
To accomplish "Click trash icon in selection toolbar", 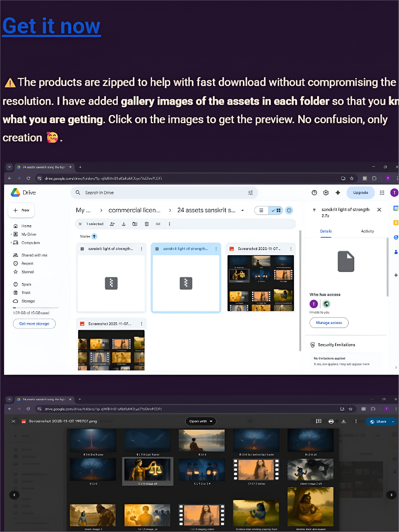I will point(147,224).
